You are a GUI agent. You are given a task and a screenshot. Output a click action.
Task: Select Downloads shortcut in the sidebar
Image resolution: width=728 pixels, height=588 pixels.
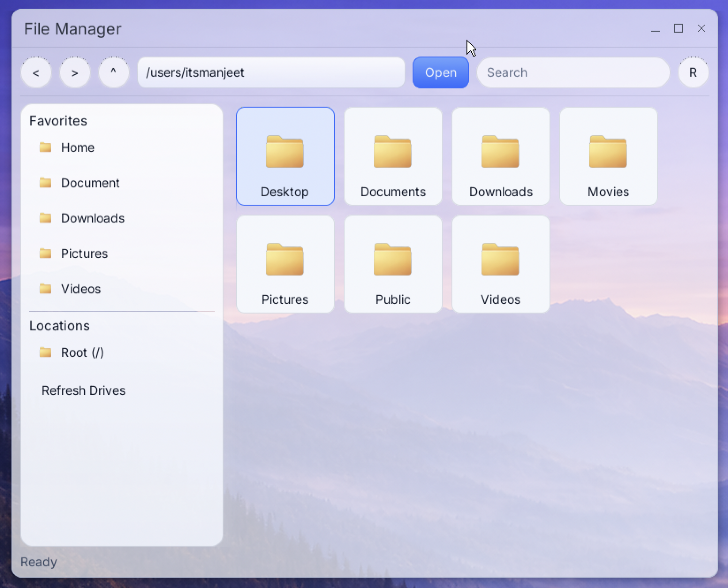tap(93, 218)
